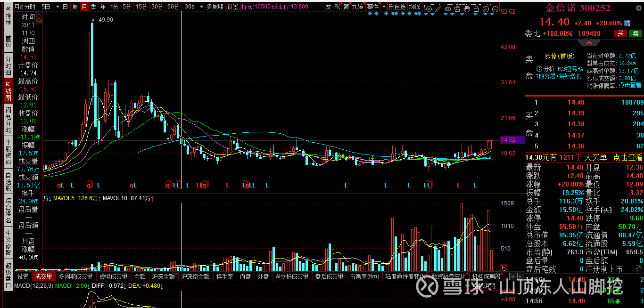Toggle the eye visibility icon in toolbar
This screenshot has width=644, height=308.
pyautogui.click(x=448, y=9)
